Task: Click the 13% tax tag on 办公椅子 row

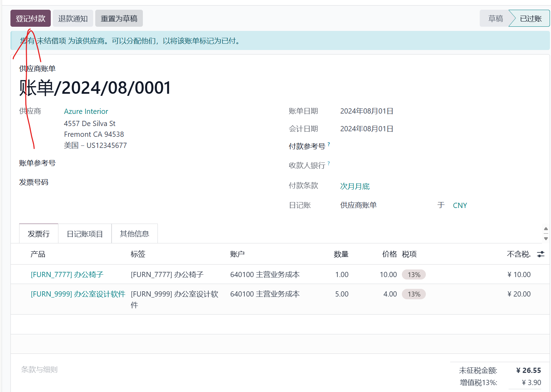Action: (x=414, y=275)
